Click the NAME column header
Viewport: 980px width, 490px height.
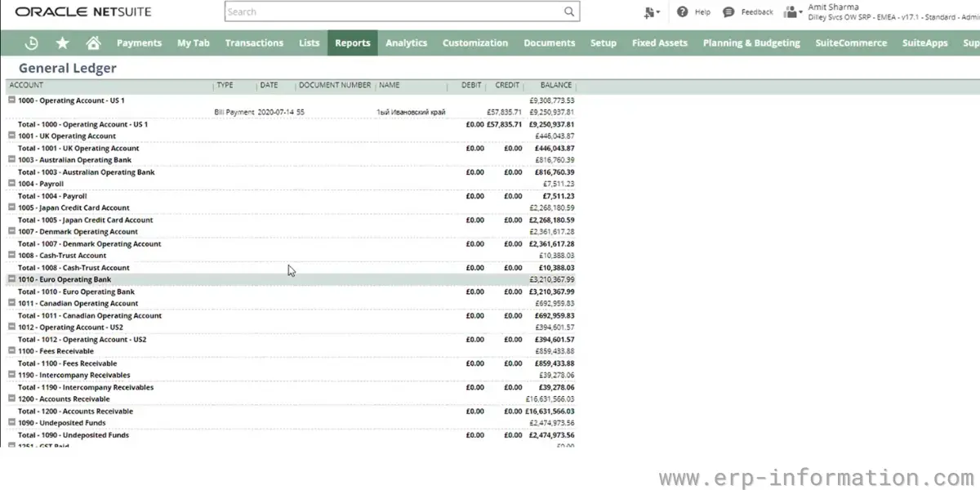click(389, 85)
